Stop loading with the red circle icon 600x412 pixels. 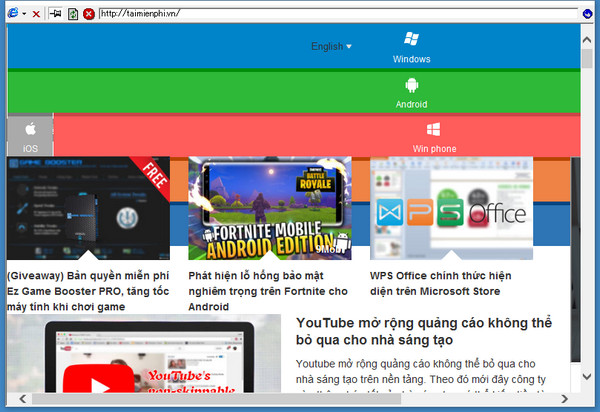tap(89, 14)
